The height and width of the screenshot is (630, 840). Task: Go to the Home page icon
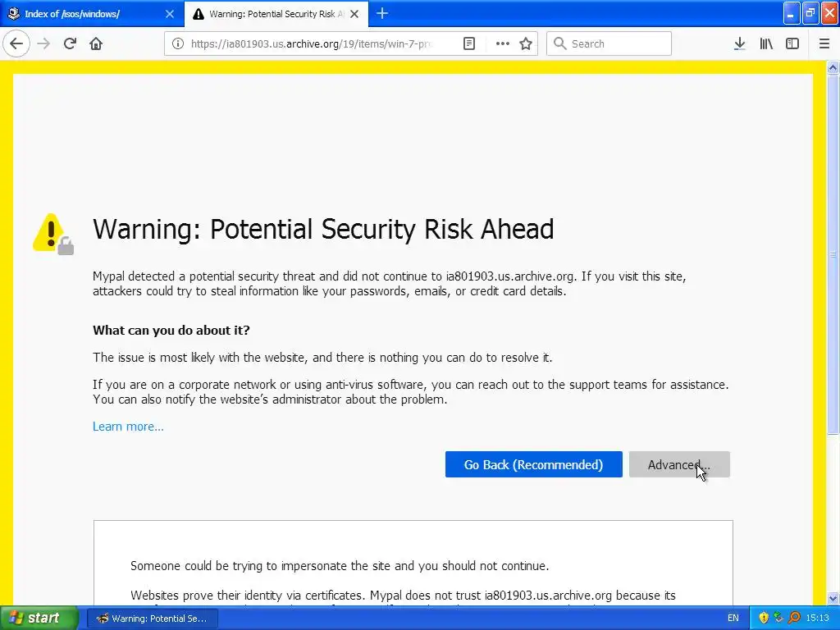pyautogui.click(x=96, y=43)
